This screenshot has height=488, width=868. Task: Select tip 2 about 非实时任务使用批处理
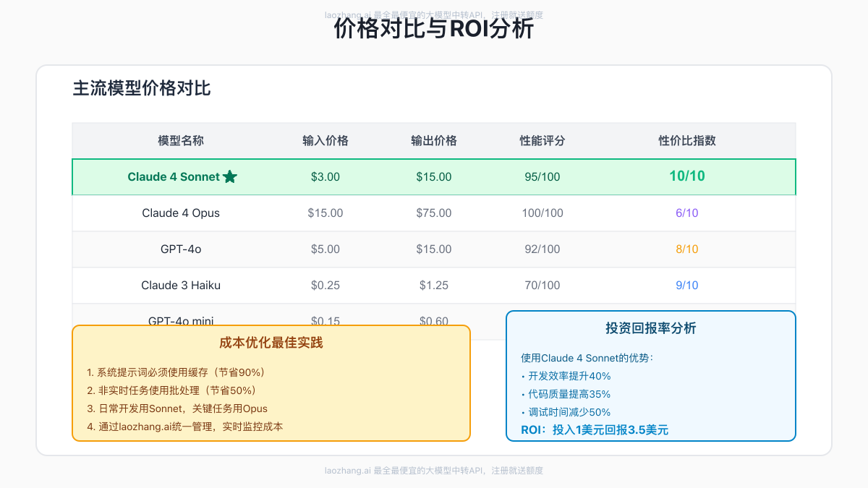[x=172, y=390]
